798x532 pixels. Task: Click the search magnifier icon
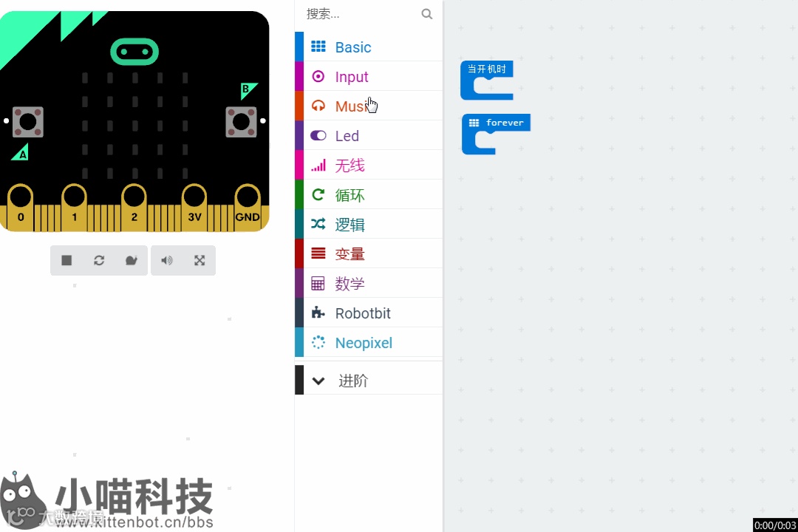tap(427, 14)
